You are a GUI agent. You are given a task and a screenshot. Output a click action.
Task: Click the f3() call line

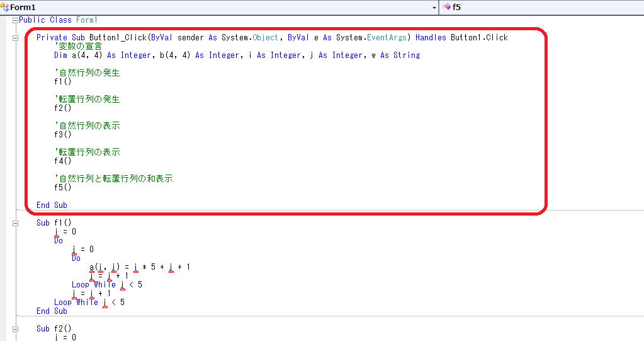coord(63,134)
